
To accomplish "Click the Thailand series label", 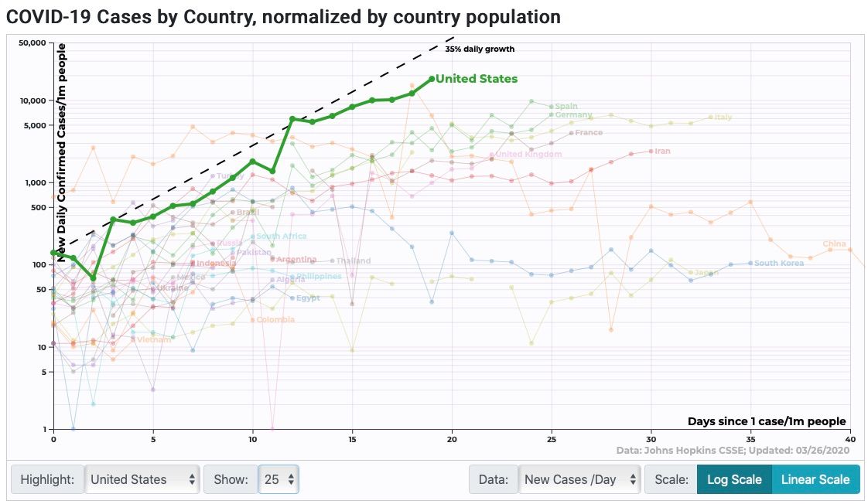I will (354, 261).
